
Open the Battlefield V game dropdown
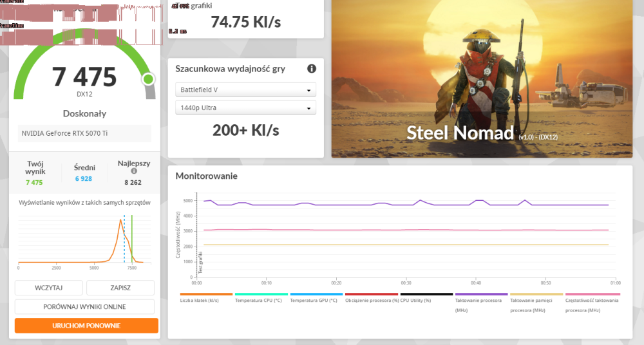click(245, 89)
